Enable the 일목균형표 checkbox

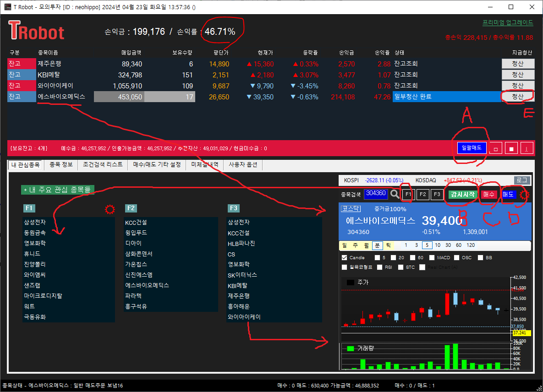point(344,267)
